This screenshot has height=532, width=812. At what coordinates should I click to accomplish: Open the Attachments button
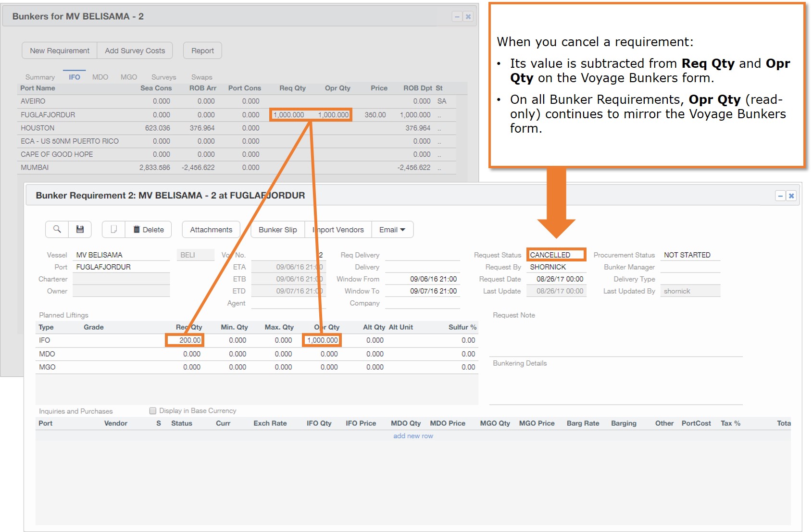pyautogui.click(x=211, y=230)
